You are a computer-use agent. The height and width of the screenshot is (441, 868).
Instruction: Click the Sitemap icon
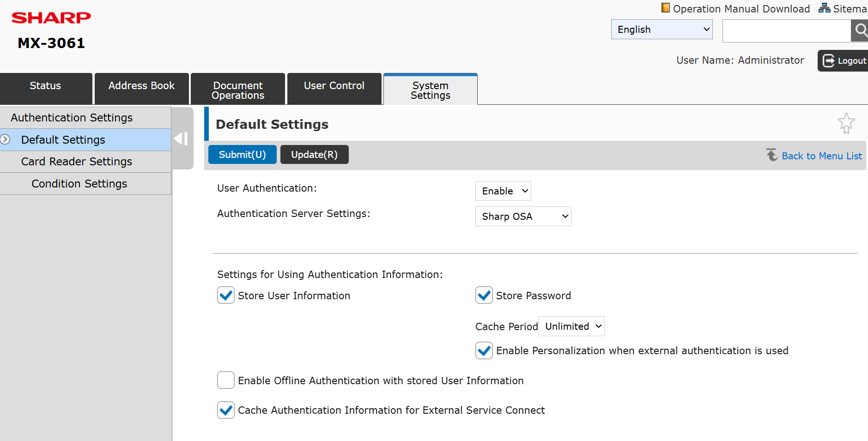coord(824,8)
